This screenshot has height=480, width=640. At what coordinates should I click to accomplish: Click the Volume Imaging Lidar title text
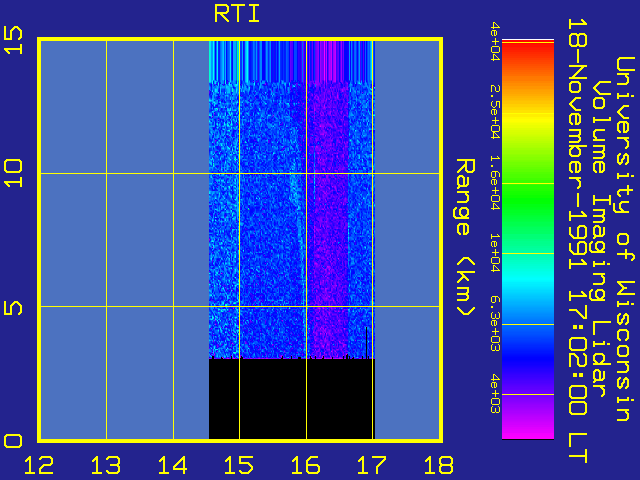pyautogui.click(x=602, y=238)
